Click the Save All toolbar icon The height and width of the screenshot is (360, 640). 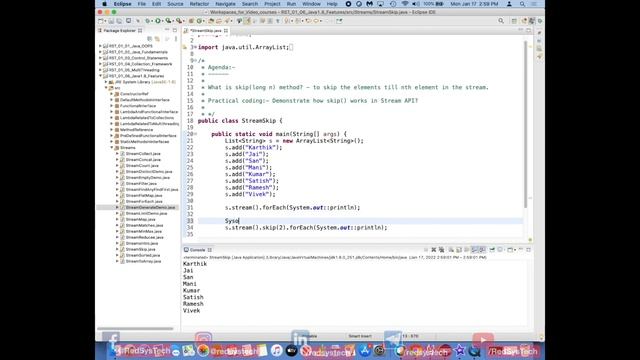click(x=119, y=21)
